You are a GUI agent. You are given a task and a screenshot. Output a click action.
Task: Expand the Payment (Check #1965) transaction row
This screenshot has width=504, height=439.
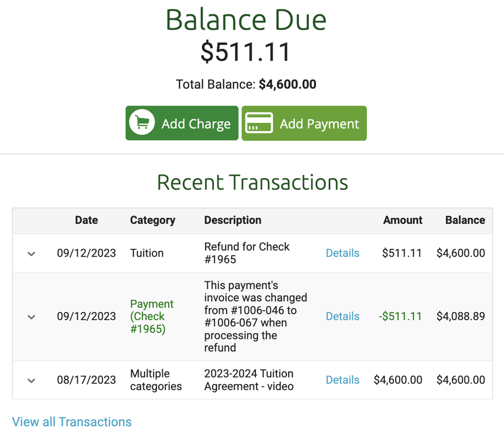(x=31, y=317)
